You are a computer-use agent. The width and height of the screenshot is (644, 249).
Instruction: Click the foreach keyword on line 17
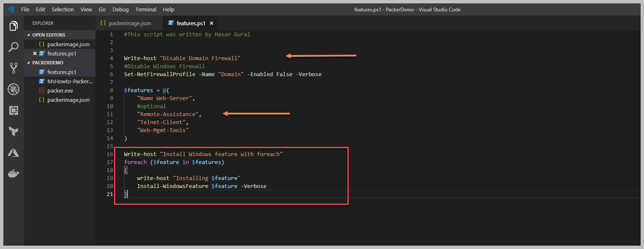tap(135, 162)
